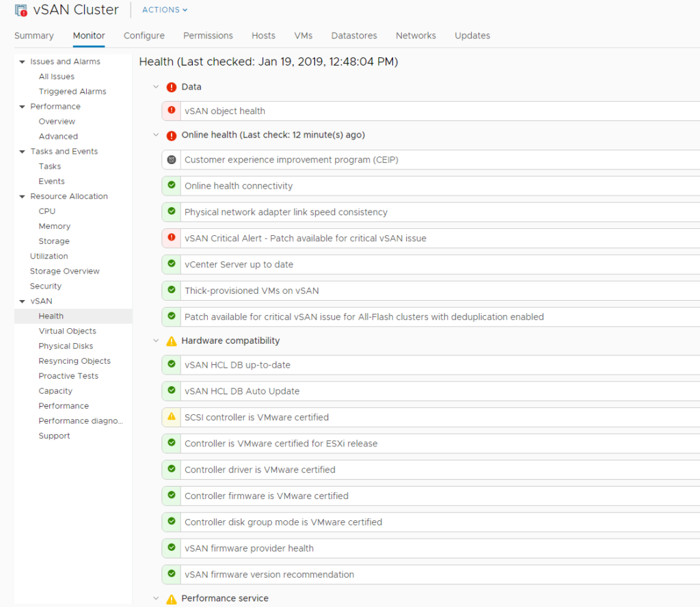
Task: Click warning icon beside Performance service
Action: pos(172,599)
